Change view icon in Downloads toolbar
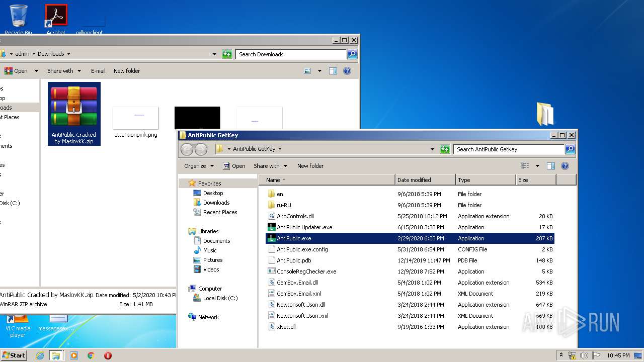Viewport: 644px width, 362px height. pyautogui.click(x=307, y=71)
